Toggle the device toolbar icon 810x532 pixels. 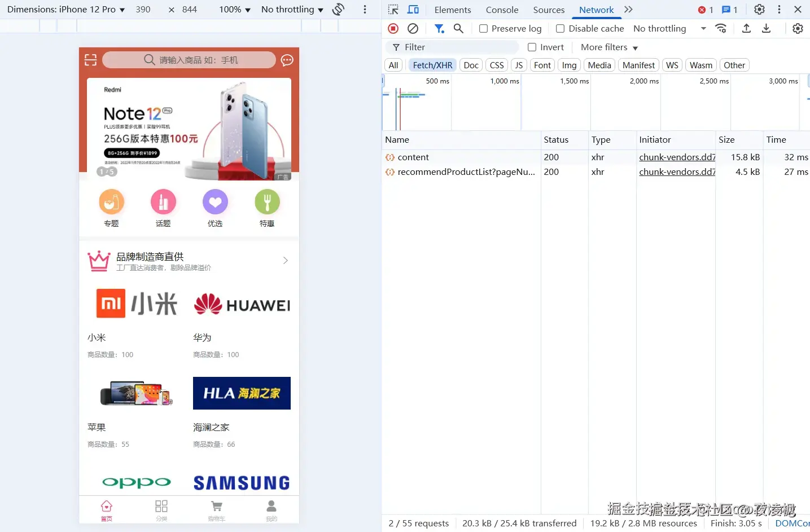click(x=413, y=10)
